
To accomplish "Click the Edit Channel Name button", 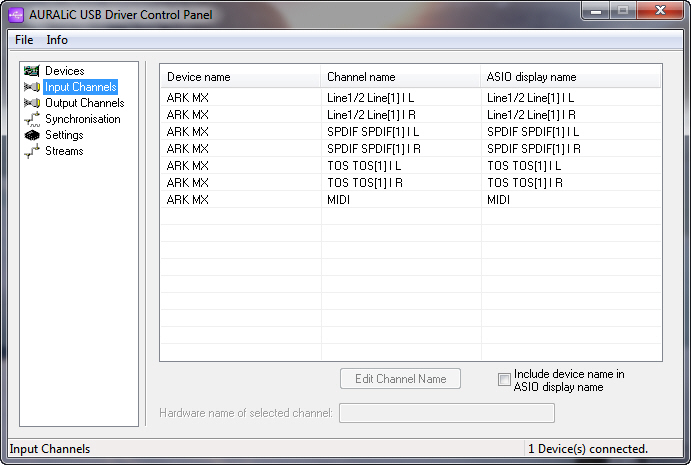I will pyautogui.click(x=400, y=379).
